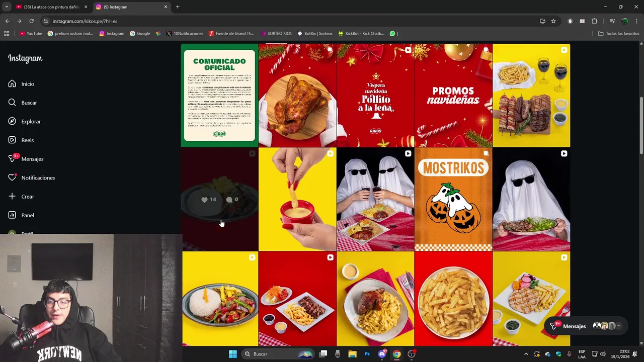Open Chrome from taskbar
Image resolution: width=644 pixels, height=362 pixels.
coord(396,354)
